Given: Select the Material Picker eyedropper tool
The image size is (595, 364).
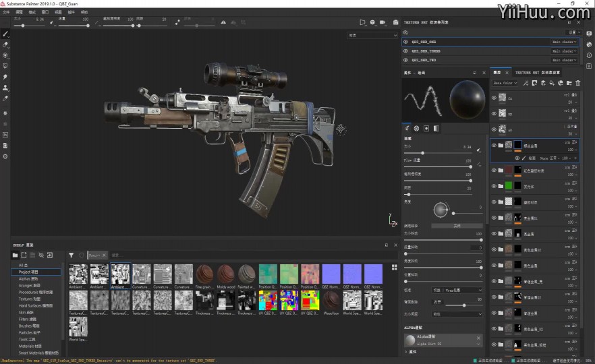Looking at the screenshot, I should 5,98.
